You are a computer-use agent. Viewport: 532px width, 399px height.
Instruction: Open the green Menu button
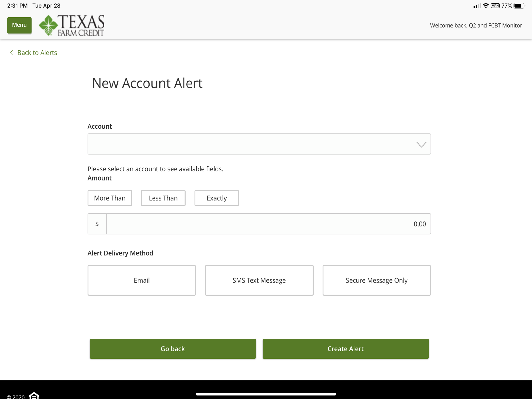pos(19,25)
